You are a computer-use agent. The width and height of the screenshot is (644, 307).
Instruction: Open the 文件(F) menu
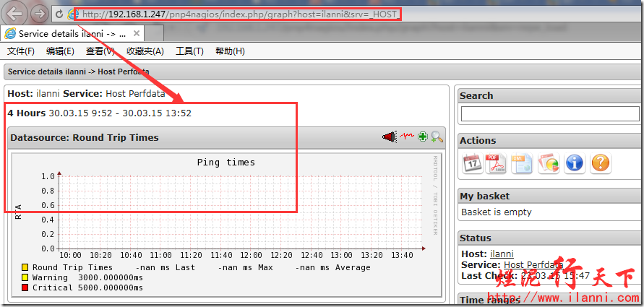tap(21, 51)
